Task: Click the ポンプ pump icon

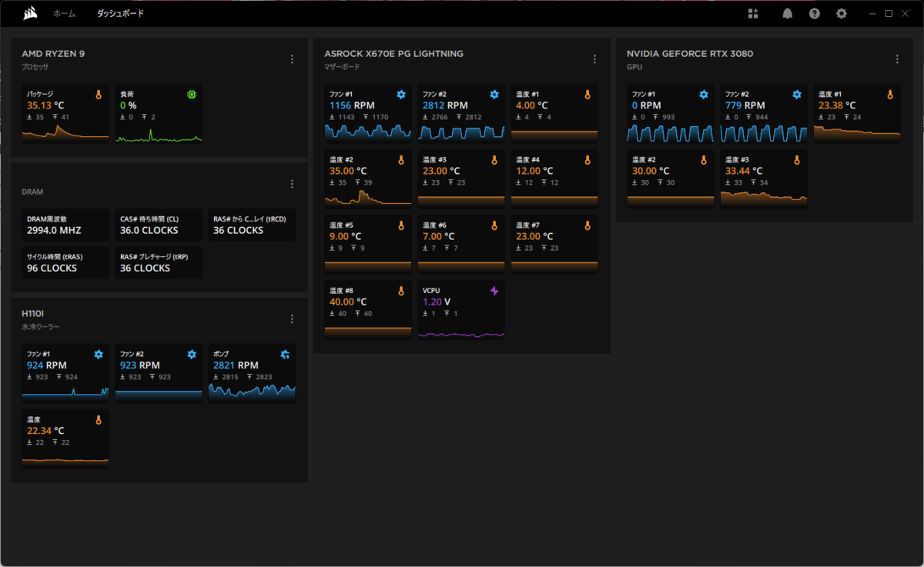Action: tap(285, 354)
